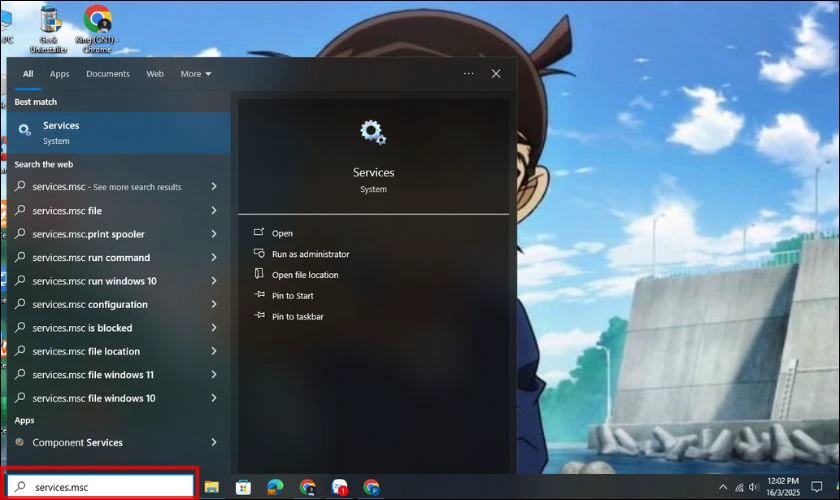
Task: Show hidden tray icons chevron
Action: (723, 487)
